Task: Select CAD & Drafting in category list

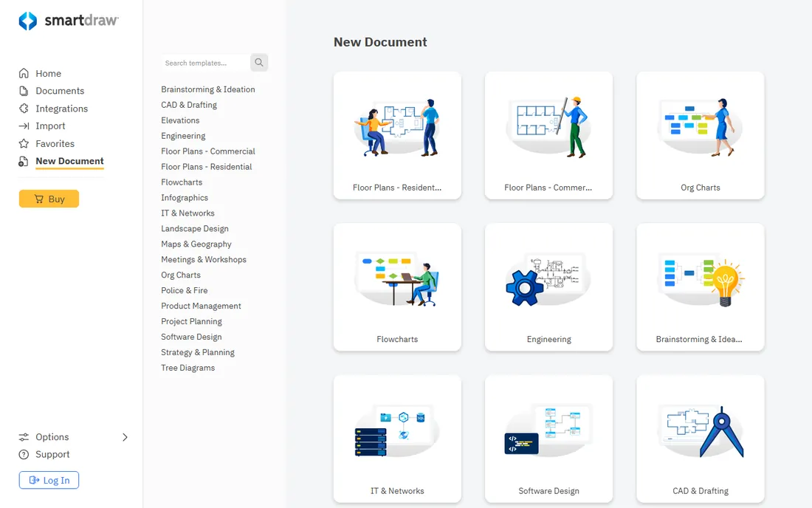Action: click(189, 105)
